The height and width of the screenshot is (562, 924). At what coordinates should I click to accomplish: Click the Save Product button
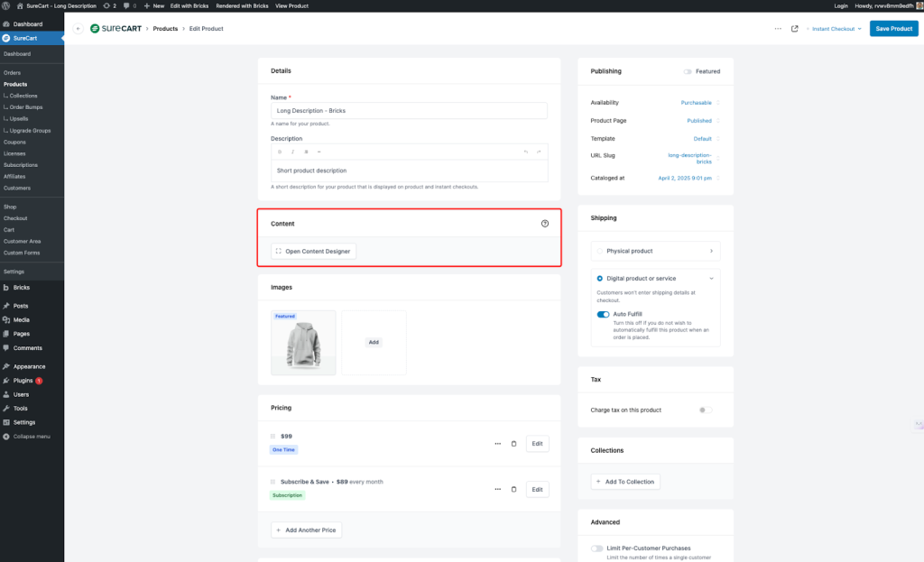coord(893,29)
